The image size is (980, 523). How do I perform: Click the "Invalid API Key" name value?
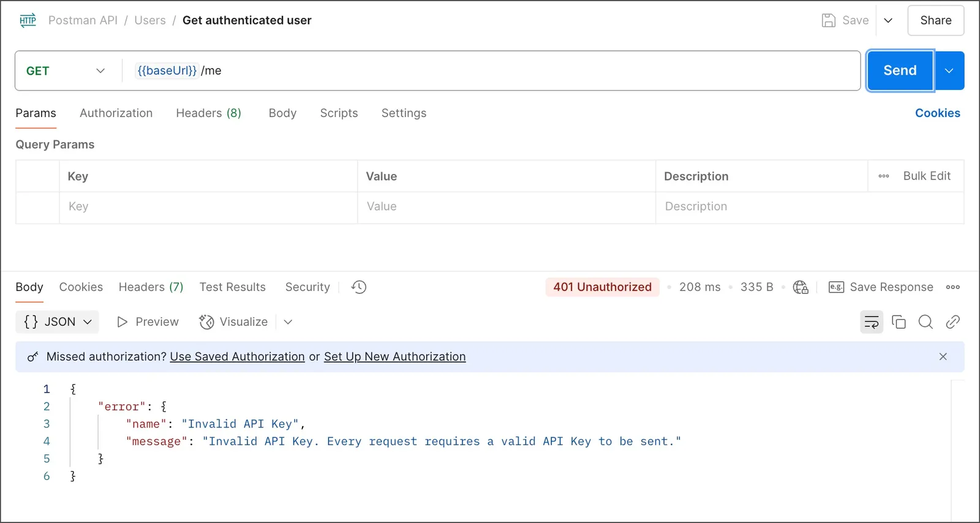[240, 424]
